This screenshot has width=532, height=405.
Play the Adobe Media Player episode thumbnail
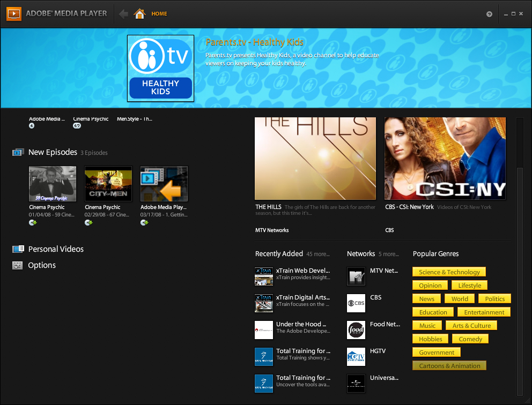(164, 184)
